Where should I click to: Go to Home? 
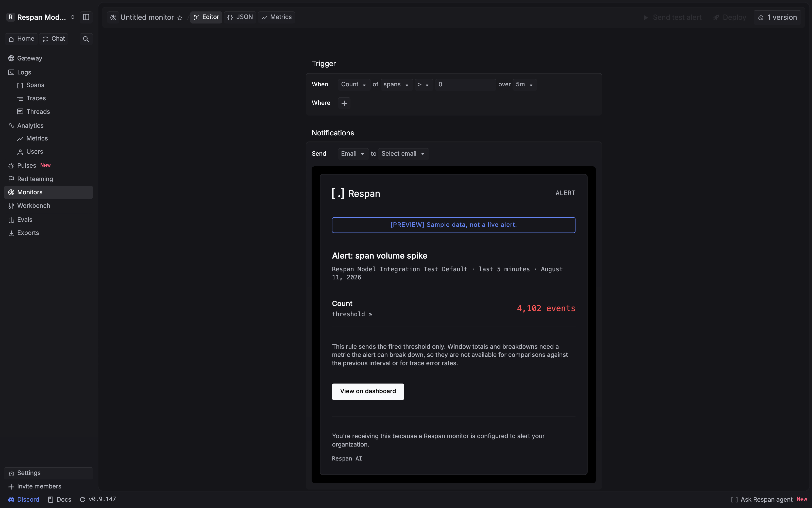(22, 39)
